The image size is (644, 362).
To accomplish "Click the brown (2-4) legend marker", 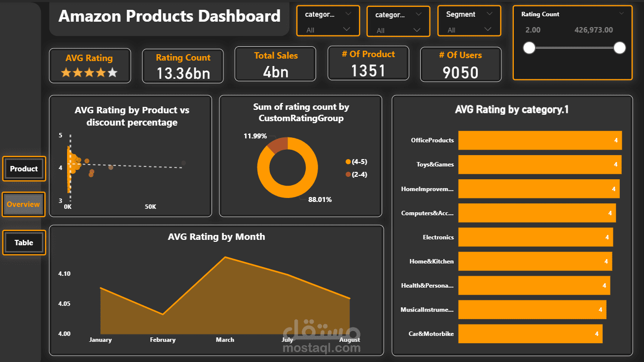I will 348,174.
